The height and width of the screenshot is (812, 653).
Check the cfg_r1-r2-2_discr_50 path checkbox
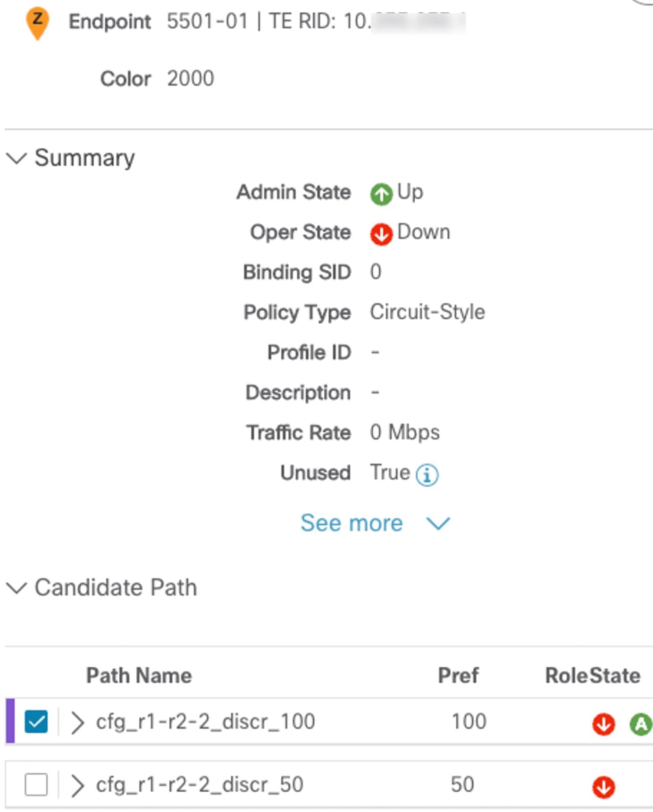36,783
